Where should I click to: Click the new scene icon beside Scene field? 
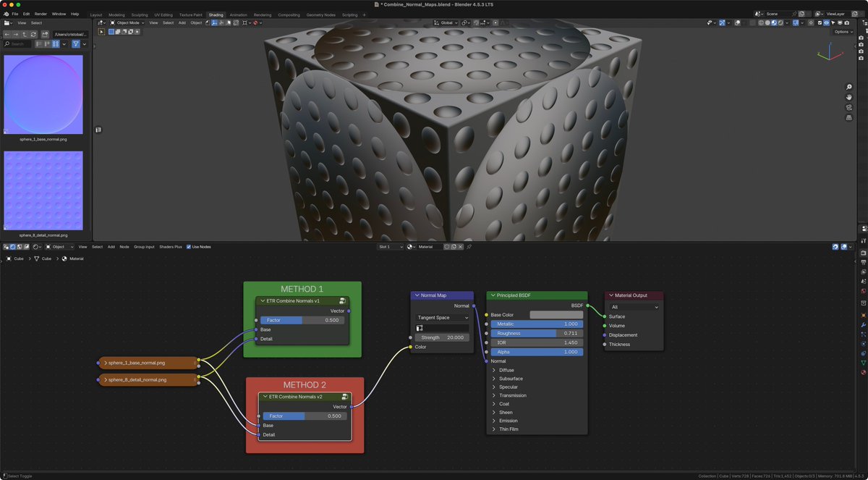[x=801, y=14]
